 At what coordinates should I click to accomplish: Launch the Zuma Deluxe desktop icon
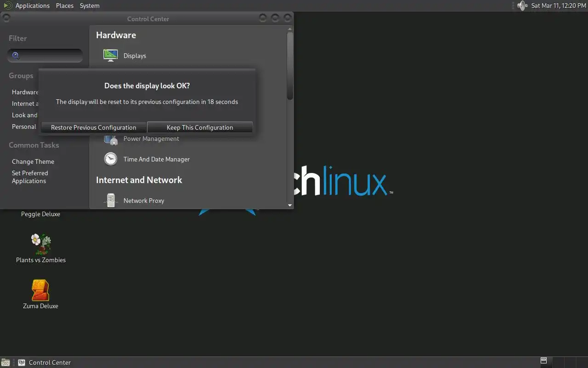tap(40, 290)
